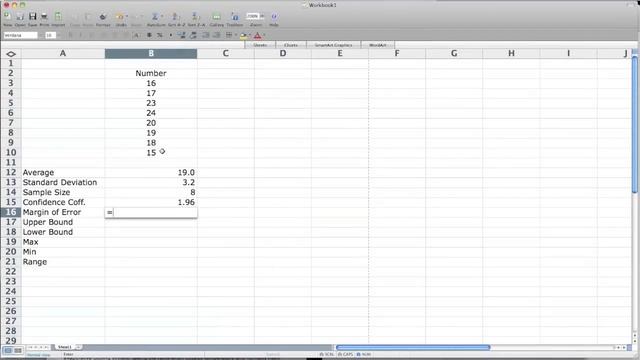The width and height of the screenshot is (640, 360).
Task: Click the Format paintbrush icon
Action: coord(103,17)
